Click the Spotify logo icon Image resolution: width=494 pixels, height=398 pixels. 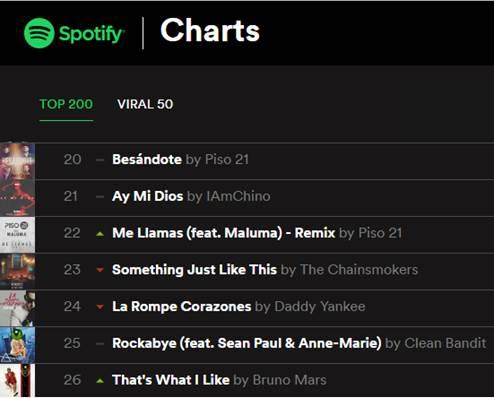click(x=39, y=33)
